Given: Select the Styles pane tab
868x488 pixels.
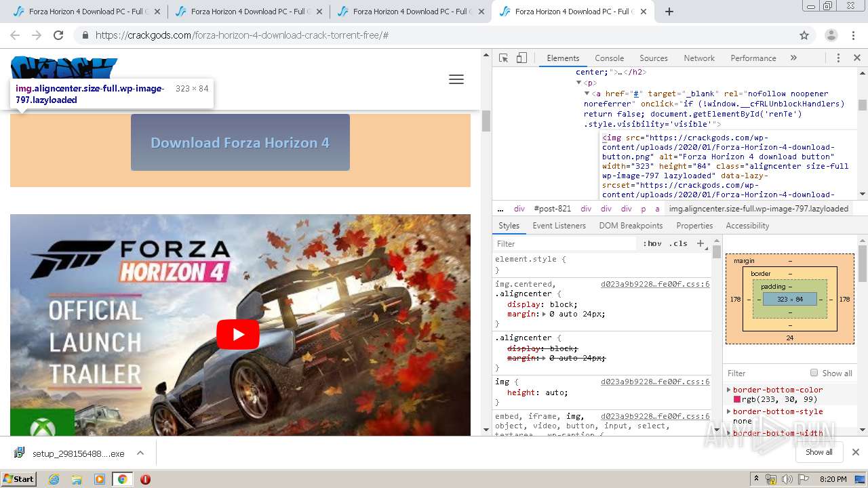Looking at the screenshot, I should point(509,226).
